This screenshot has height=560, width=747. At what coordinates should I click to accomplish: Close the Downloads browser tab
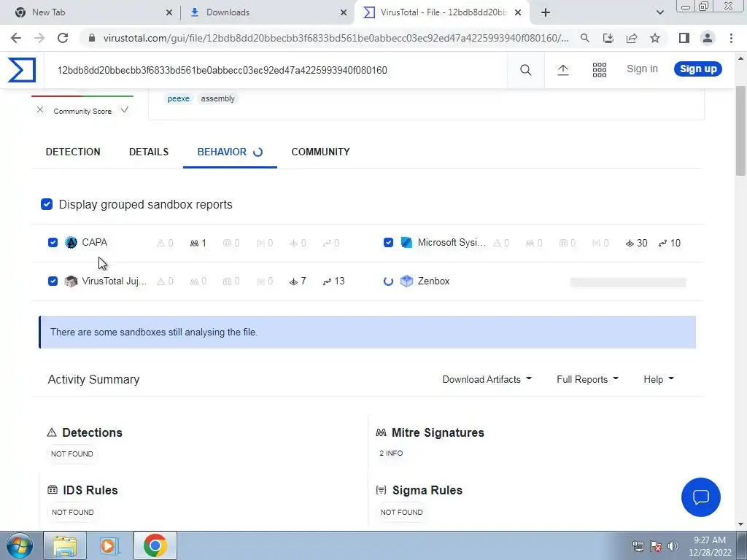coord(344,13)
